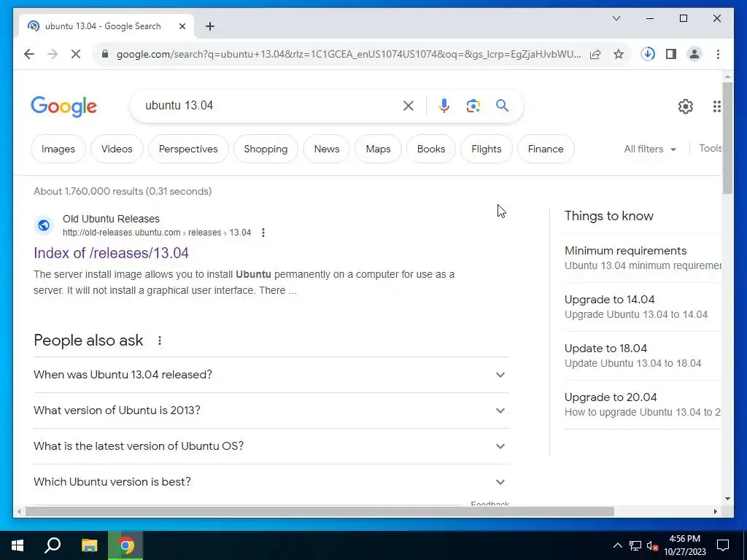Click the Old Ubuntu Releases site name

[x=111, y=219]
